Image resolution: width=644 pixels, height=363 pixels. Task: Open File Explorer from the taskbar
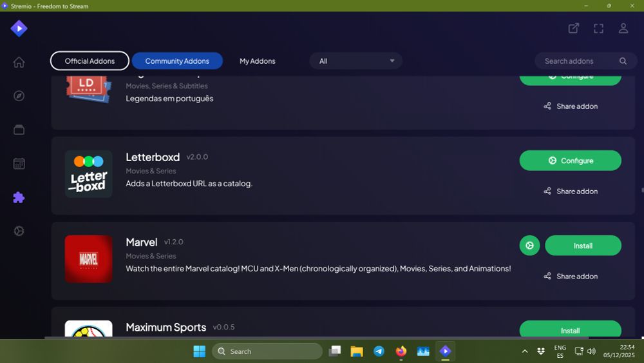tap(357, 351)
